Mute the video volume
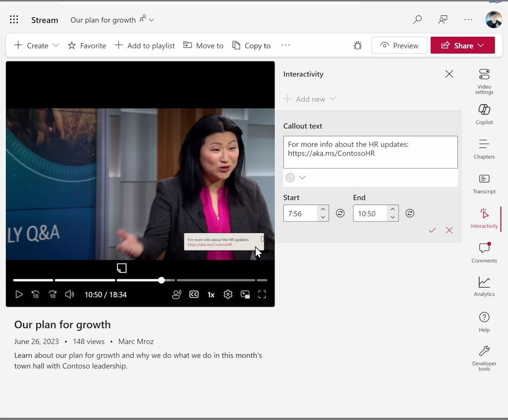Image resolution: width=508 pixels, height=420 pixels. click(70, 294)
